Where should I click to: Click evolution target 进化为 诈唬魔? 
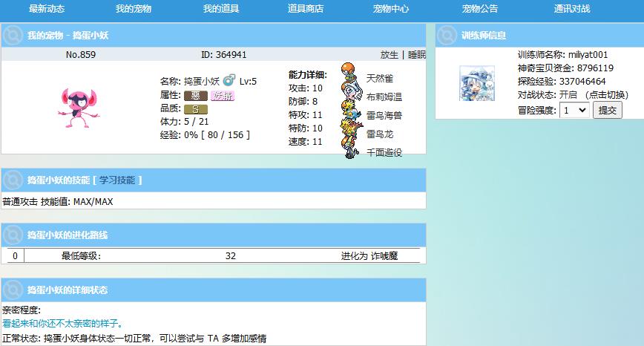tap(369, 256)
